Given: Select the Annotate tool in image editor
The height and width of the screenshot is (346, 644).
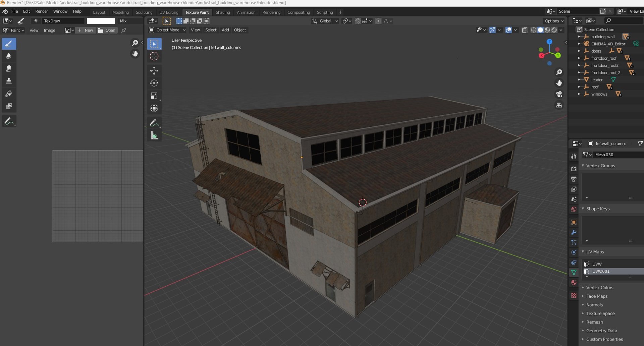Looking at the screenshot, I should [x=9, y=121].
